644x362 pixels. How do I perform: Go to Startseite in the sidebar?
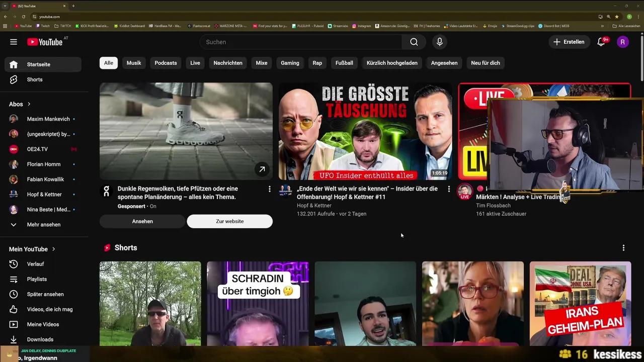point(43,64)
